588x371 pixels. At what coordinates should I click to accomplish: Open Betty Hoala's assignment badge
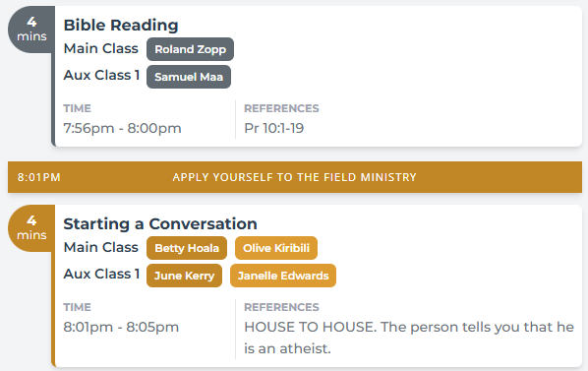[x=187, y=248]
